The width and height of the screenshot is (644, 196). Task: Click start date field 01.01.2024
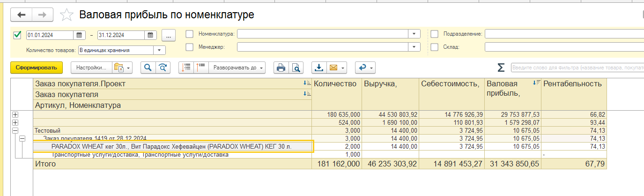pos(51,35)
